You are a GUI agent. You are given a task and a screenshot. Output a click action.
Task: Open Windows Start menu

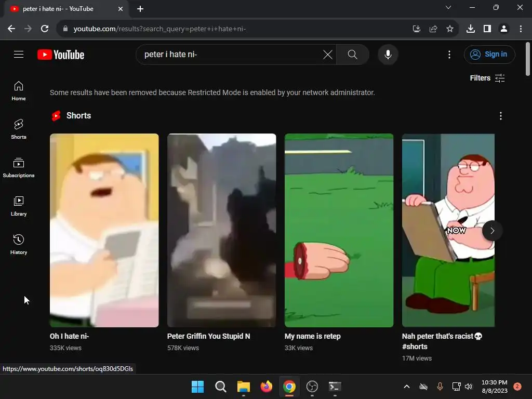click(198, 387)
